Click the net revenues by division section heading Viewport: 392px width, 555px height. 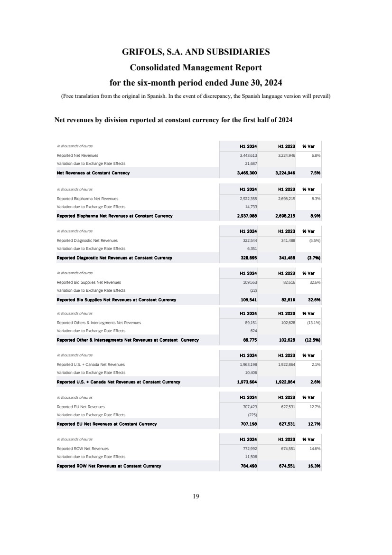[x=174, y=120]
